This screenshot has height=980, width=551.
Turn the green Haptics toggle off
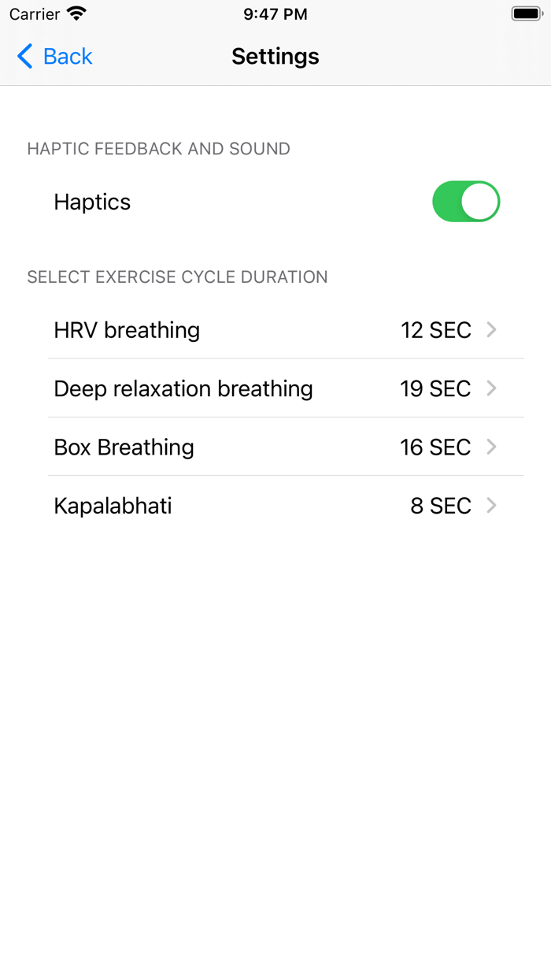(466, 202)
